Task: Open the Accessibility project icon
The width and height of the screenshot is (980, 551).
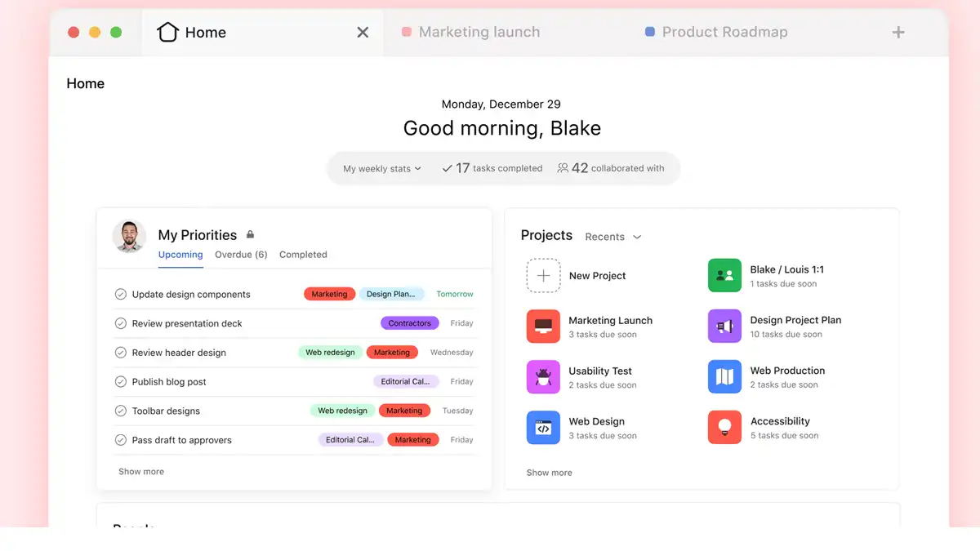Action: tap(724, 427)
